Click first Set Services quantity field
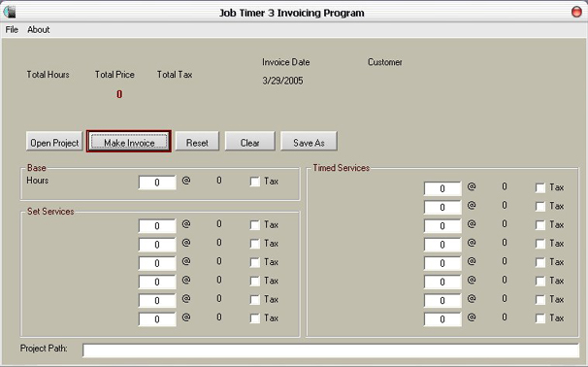The height and width of the screenshot is (367, 588). click(157, 226)
